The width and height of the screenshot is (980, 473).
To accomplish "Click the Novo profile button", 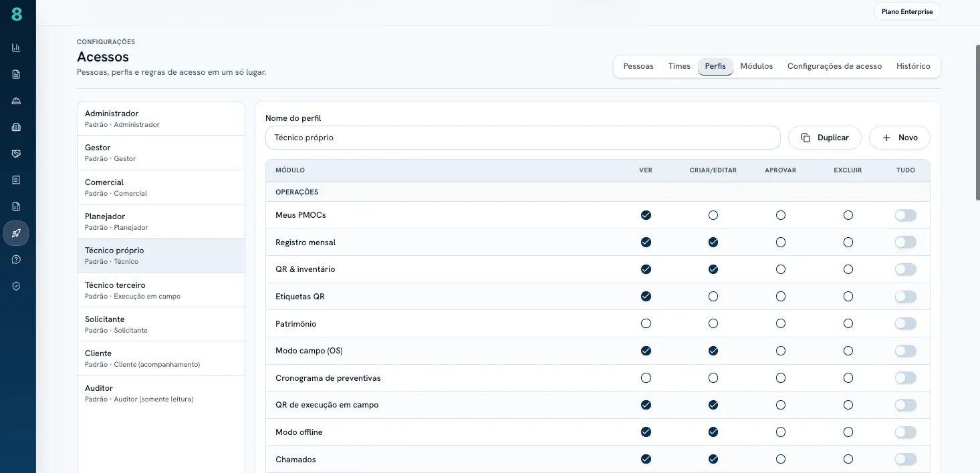I will pyautogui.click(x=900, y=138).
